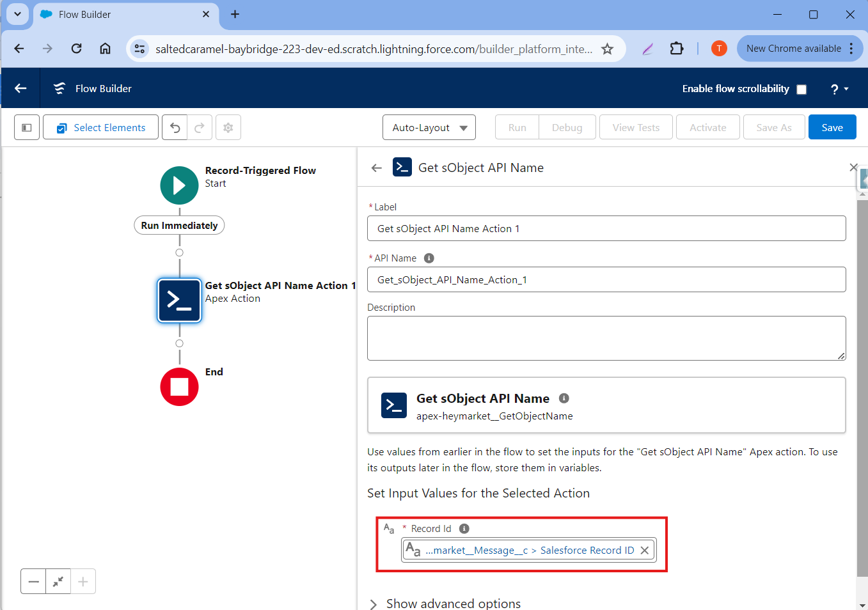Open Chrome tab search dropdown
The image size is (868, 610).
(x=17, y=14)
